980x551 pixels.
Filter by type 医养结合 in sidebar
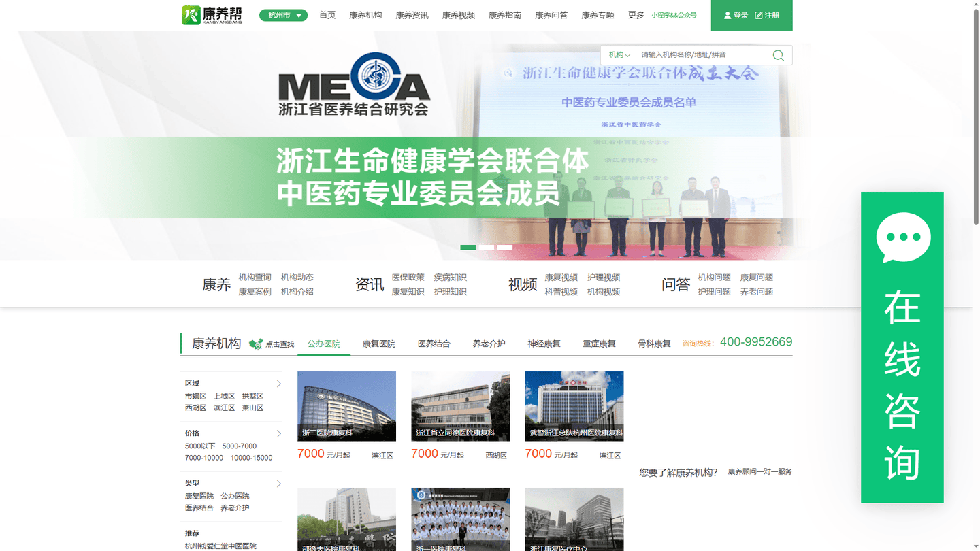click(x=199, y=507)
